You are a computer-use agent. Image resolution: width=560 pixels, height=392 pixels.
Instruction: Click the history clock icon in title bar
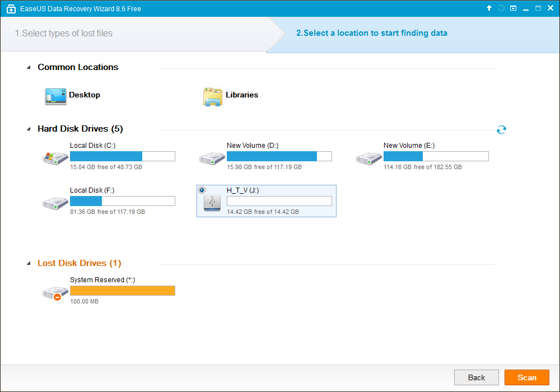click(501, 8)
